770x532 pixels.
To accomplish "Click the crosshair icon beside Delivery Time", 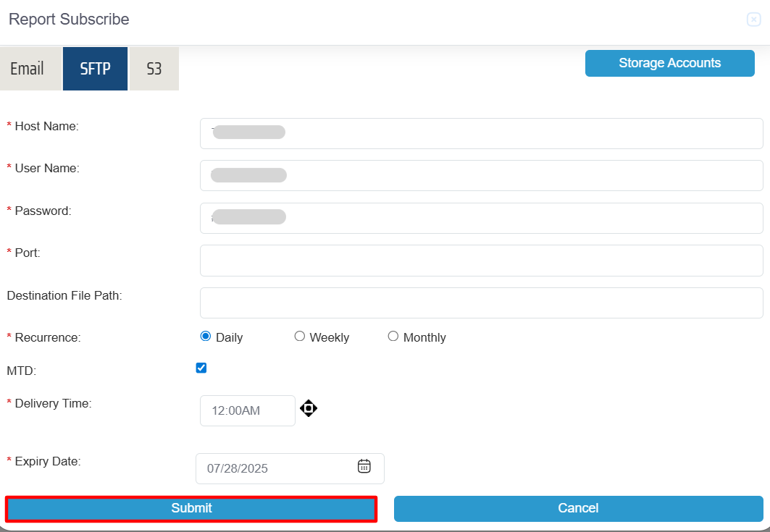I will 309,408.
